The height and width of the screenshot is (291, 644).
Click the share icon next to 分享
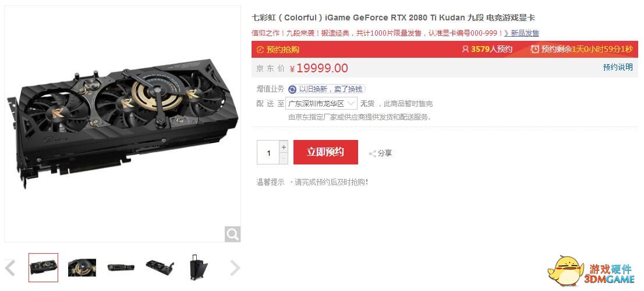(x=373, y=153)
